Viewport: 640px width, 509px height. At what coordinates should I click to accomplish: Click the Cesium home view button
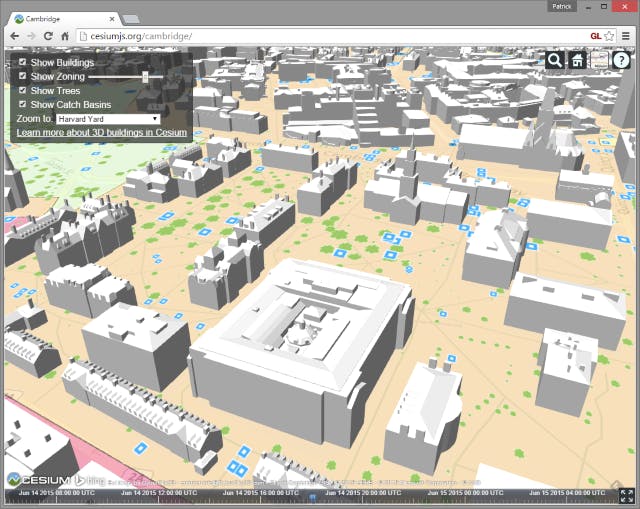577,61
